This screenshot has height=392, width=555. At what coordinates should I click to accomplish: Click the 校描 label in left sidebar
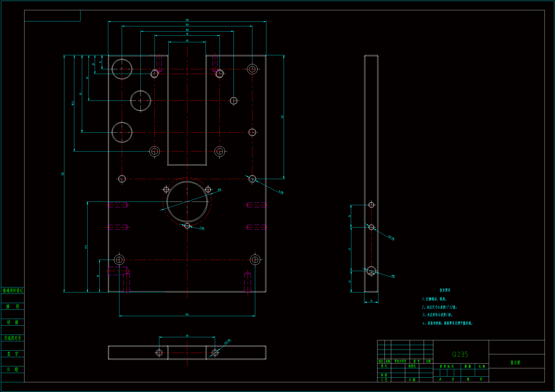point(13,322)
